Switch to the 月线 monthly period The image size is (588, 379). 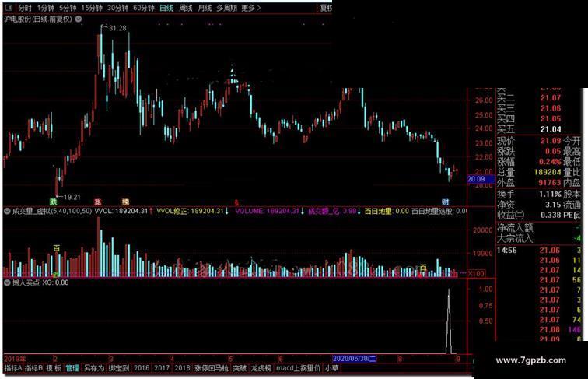205,8
